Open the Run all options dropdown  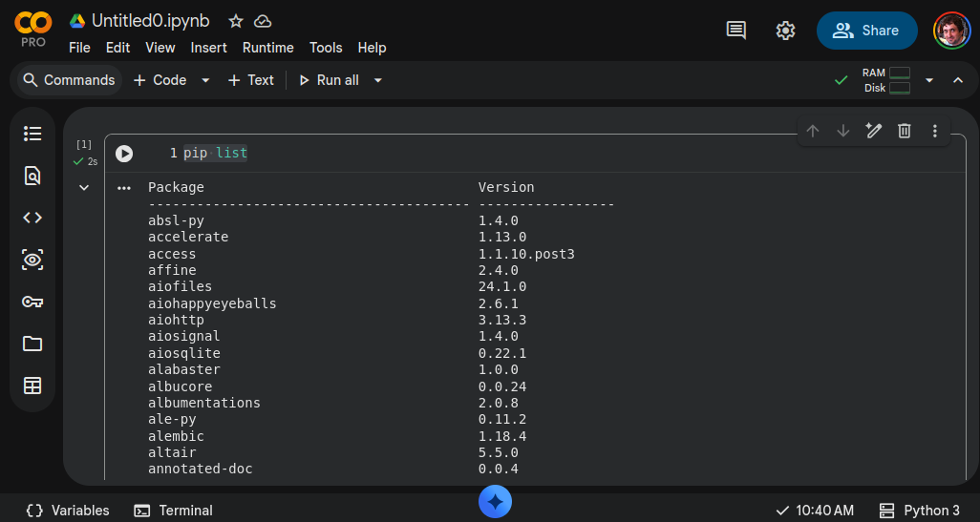[378, 80]
